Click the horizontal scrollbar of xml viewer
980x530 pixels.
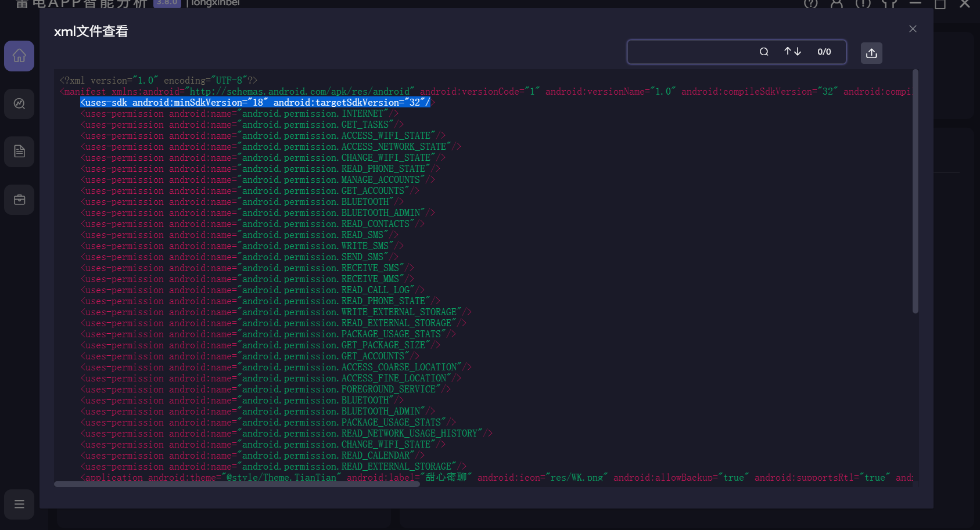pyautogui.click(x=236, y=484)
